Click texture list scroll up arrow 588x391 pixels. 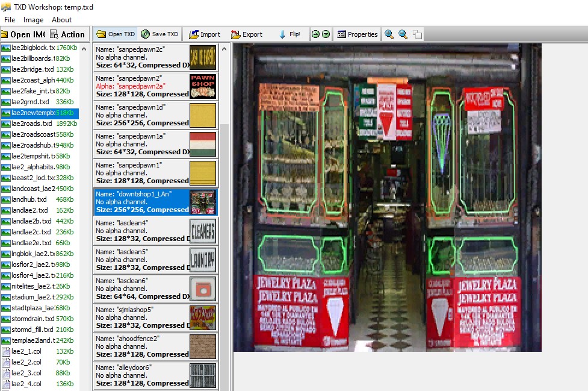(x=224, y=49)
